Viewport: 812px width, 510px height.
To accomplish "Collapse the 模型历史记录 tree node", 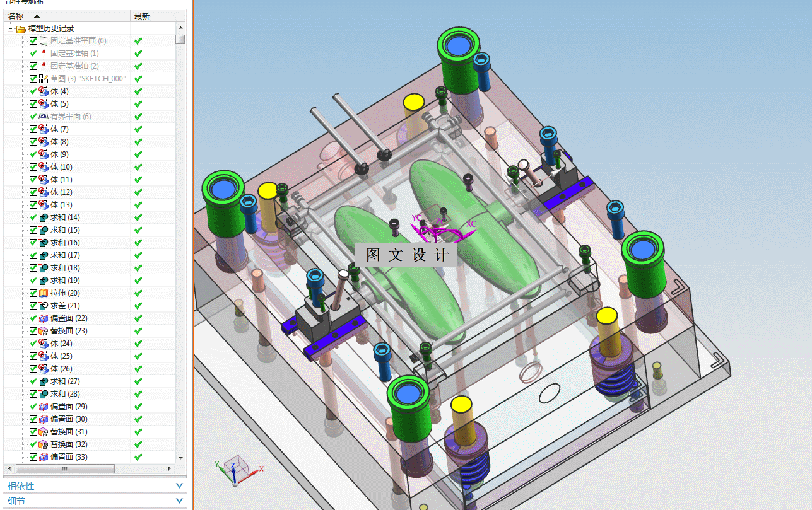I will click(x=10, y=28).
